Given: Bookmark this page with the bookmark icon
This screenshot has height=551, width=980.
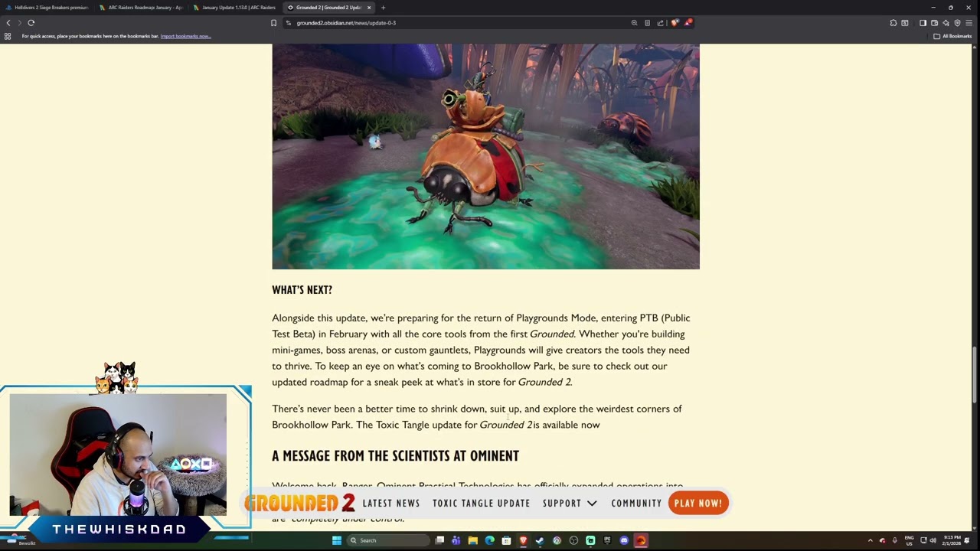Looking at the screenshot, I should (273, 23).
